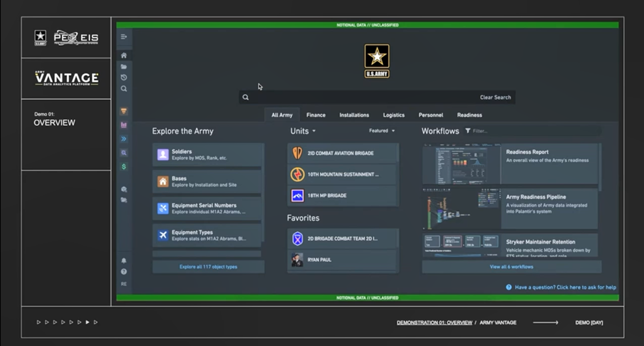This screenshot has width=644, height=346.
Task: Click the Equipment Types icon
Action: click(x=163, y=235)
